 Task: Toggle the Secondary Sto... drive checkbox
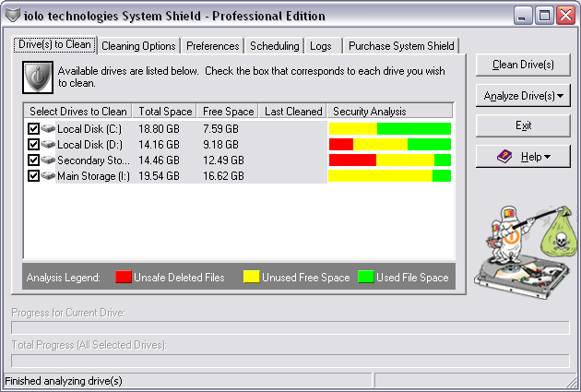point(33,160)
